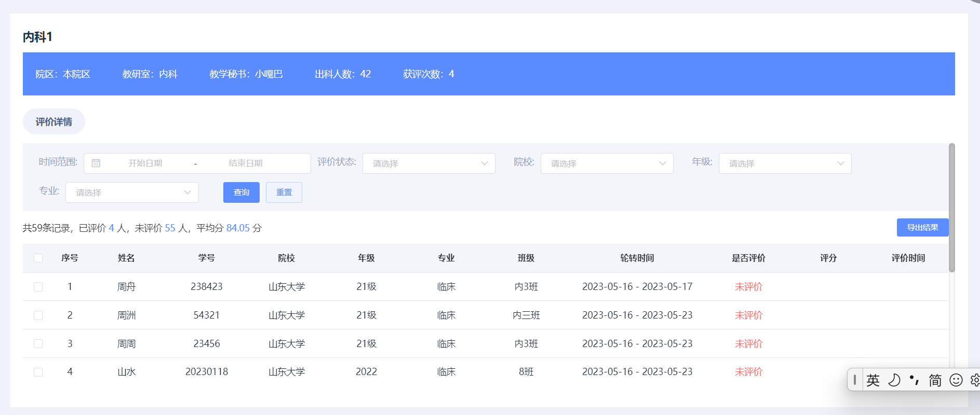Click 未评价 status in 周周 row
The height and width of the screenshot is (415, 980).
(748, 343)
